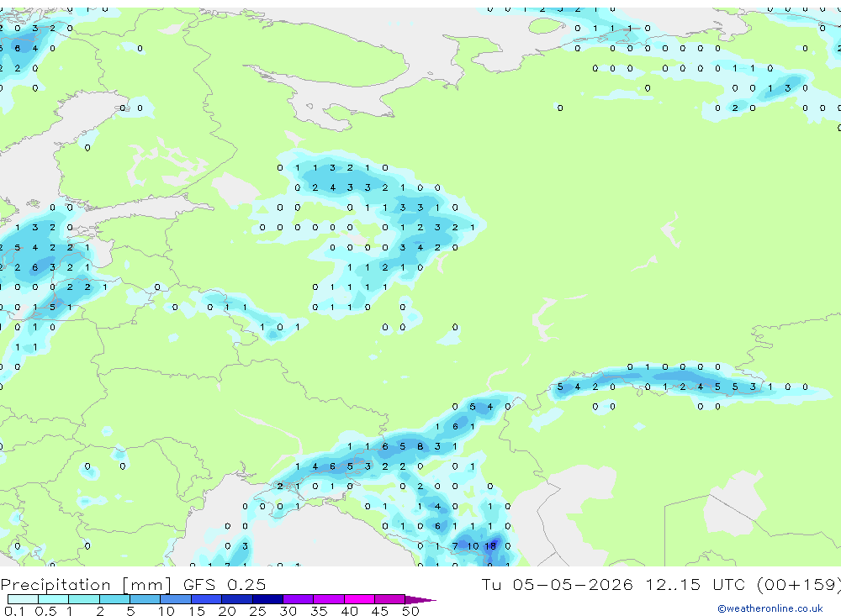This screenshot has height=616, width=841.
Task: Click the legend swatch between 45 and 50
Action: (390, 599)
